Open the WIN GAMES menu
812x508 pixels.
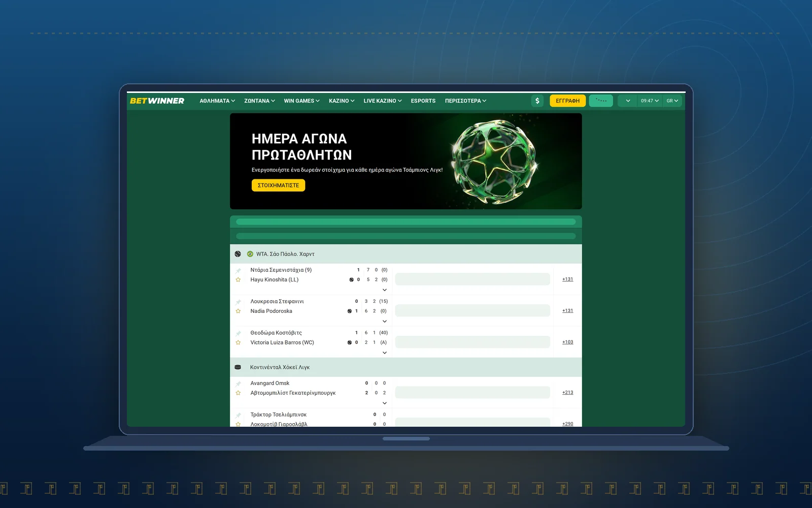[301, 101]
